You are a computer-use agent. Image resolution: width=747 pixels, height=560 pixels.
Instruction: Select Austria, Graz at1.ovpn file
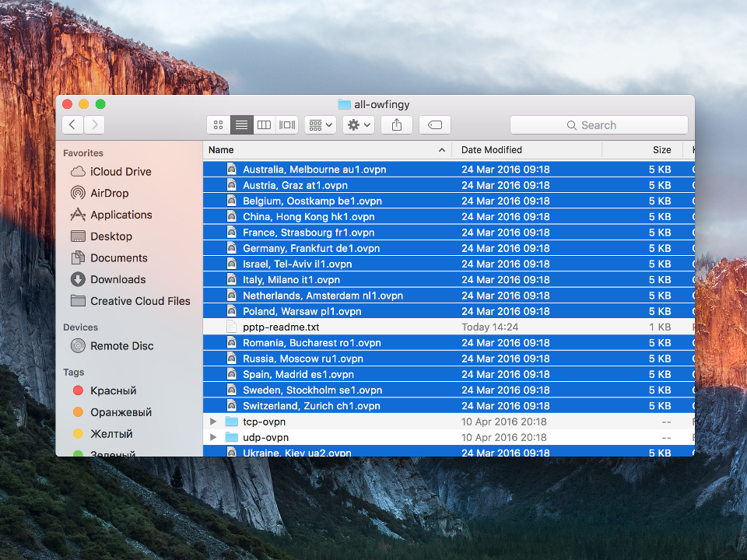449,185
